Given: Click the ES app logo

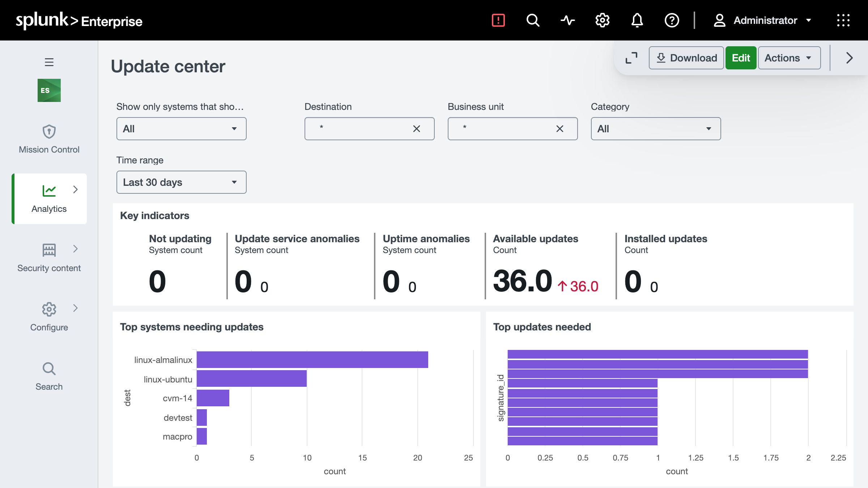Looking at the screenshot, I should 49,90.
